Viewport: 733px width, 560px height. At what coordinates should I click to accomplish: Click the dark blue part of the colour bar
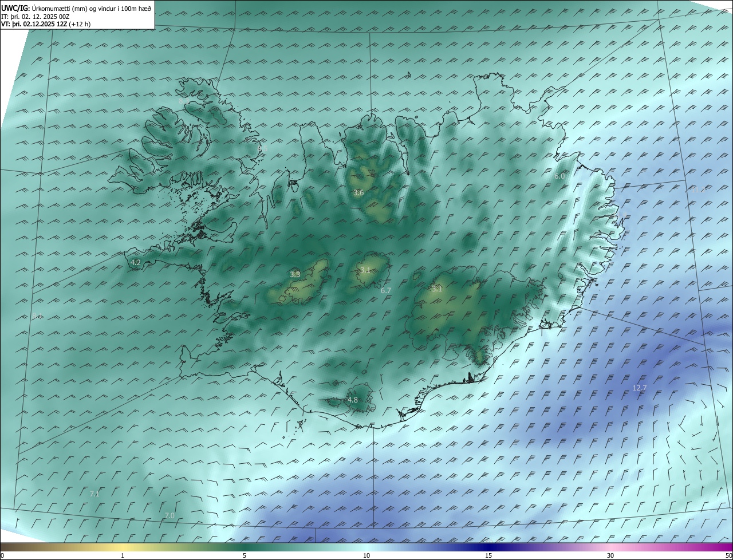pyautogui.click(x=488, y=547)
